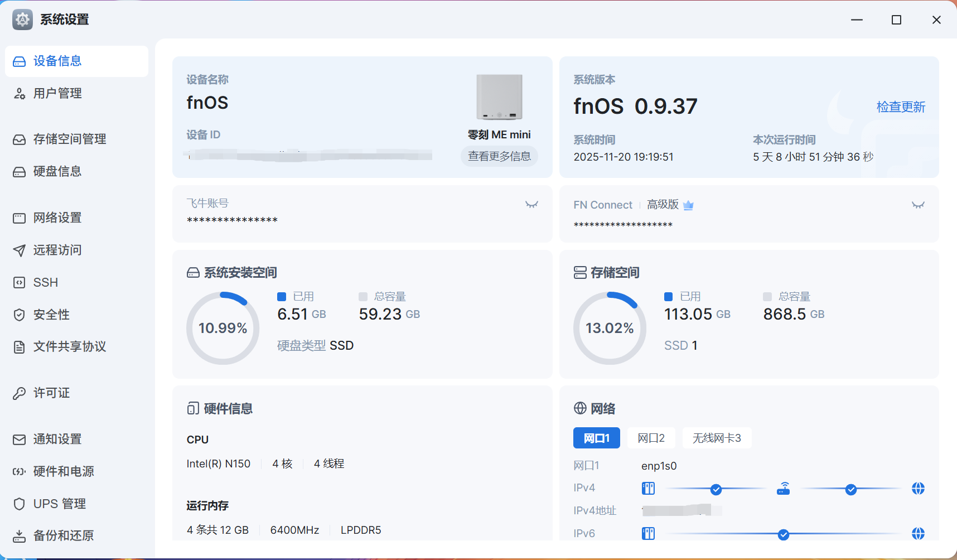This screenshot has width=957, height=560.
Task: Minimize the 系统设置 window
Action: 857,20
